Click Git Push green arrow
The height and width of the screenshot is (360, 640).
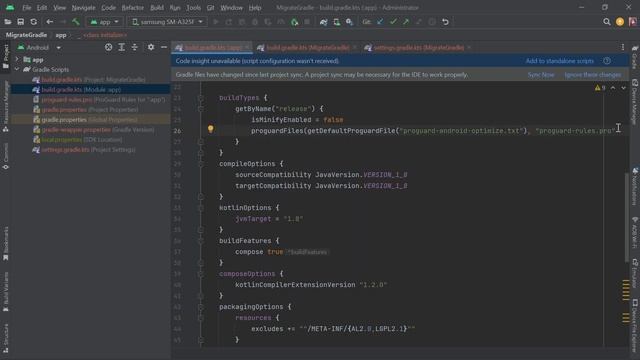406,22
